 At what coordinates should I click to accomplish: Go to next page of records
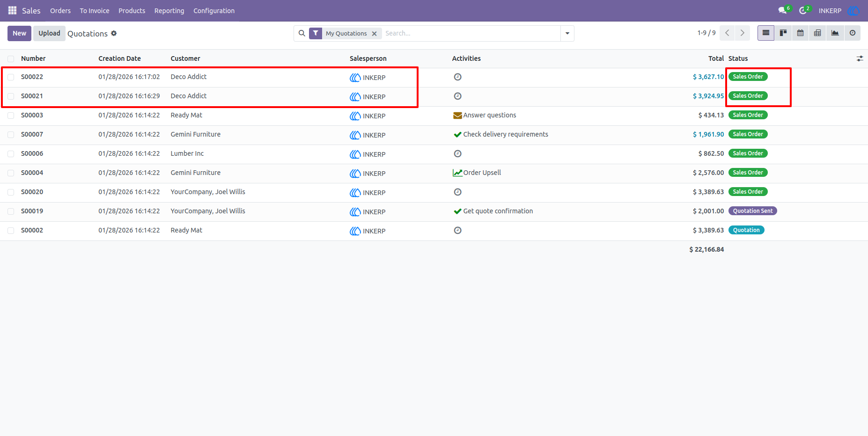tap(743, 33)
